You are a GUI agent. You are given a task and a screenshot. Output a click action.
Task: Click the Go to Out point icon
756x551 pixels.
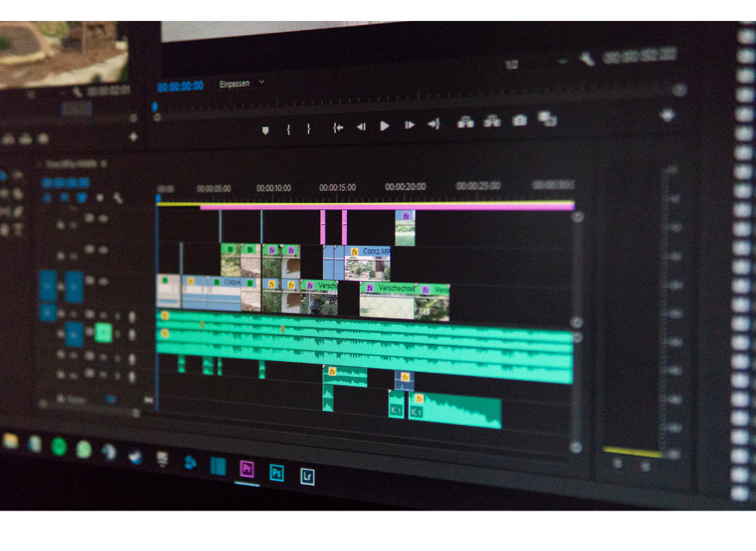click(434, 124)
